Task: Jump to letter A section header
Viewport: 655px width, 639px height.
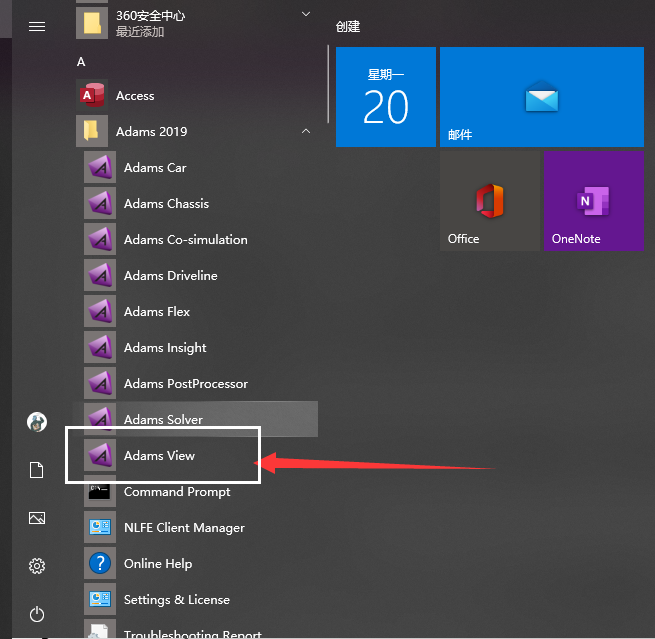Action: pyautogui.click(x=82, y=62)
